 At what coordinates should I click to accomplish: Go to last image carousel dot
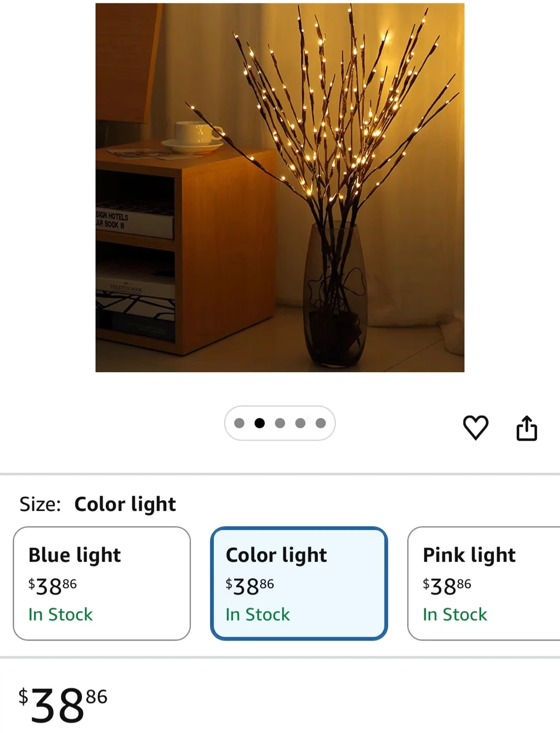(x=321, y=423)
